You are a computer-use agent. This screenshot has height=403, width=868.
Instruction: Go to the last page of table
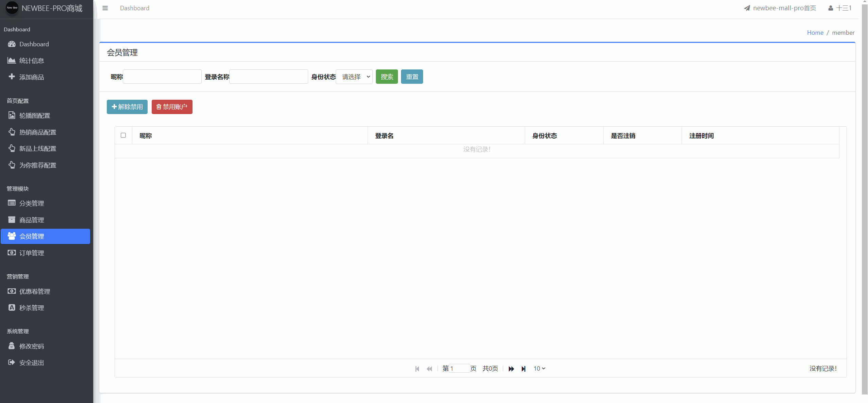point(523,369)
